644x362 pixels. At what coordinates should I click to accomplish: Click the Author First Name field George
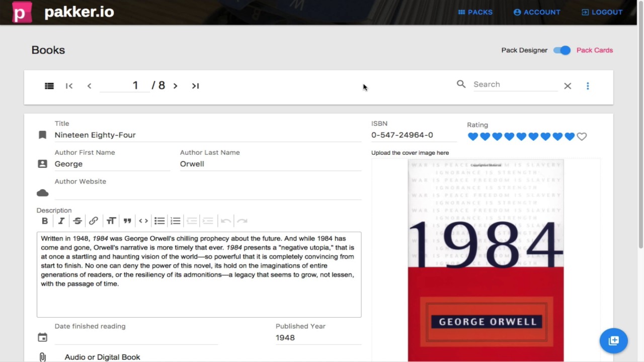(112, 164)
